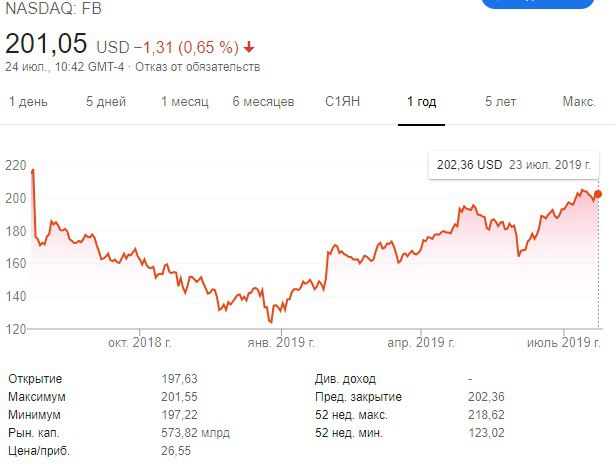Click the red dot marker on the chart
This screenshot has height=467, width=615.
coord(598,194)
